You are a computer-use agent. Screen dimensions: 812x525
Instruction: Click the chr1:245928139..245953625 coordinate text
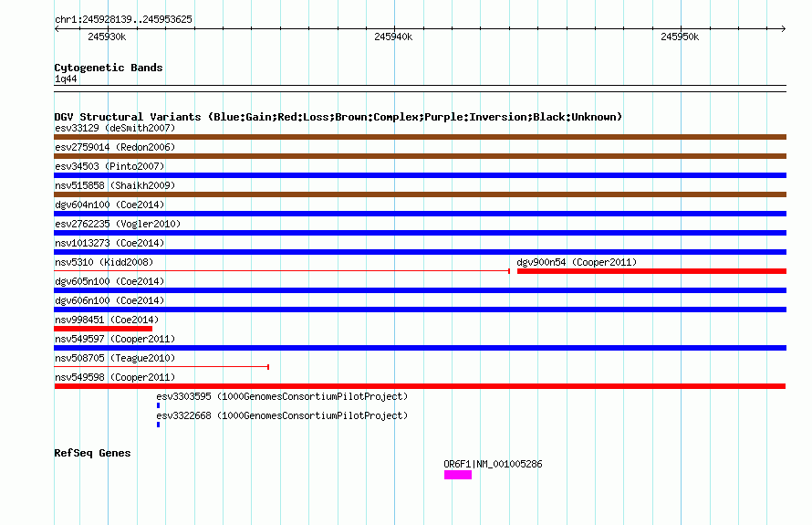tap(123, 19)
